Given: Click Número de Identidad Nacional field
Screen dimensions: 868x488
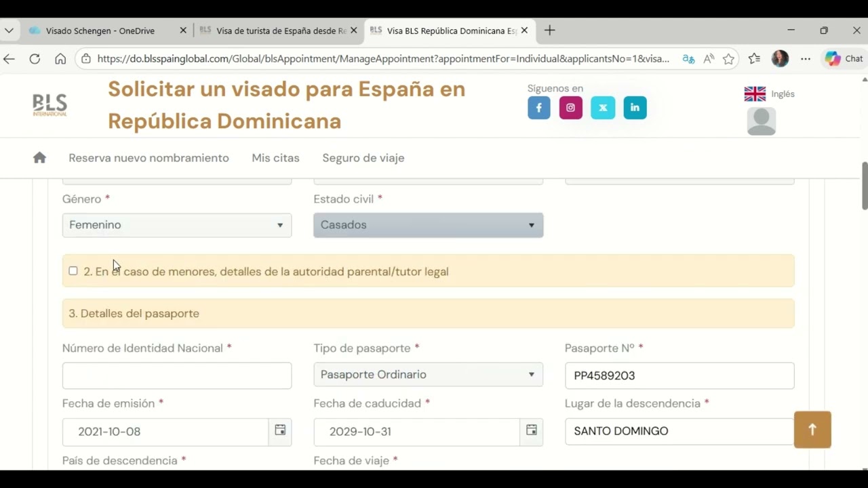Looking at the screenshot, I should [177, 375].
